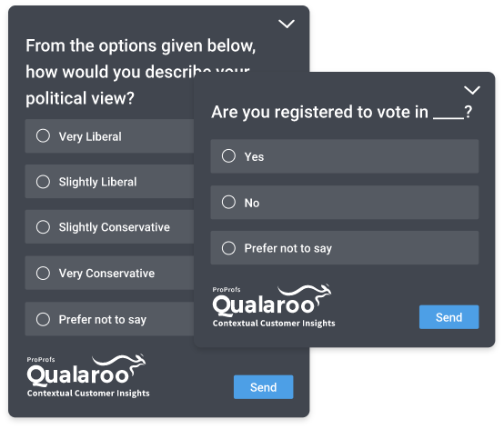
Task: Click the ProProfs label in political survey
Action: point(41,360)
